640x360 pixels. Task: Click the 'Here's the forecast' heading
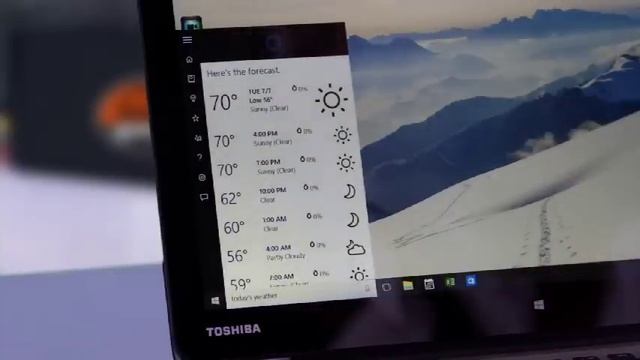[243, 72]
